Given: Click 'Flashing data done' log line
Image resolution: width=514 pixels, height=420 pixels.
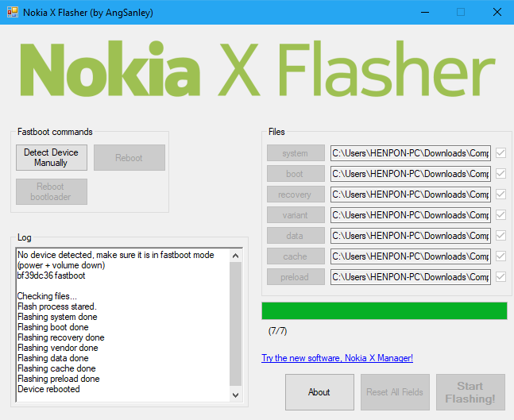Looking at the screenshot, I should click(52, 358).
